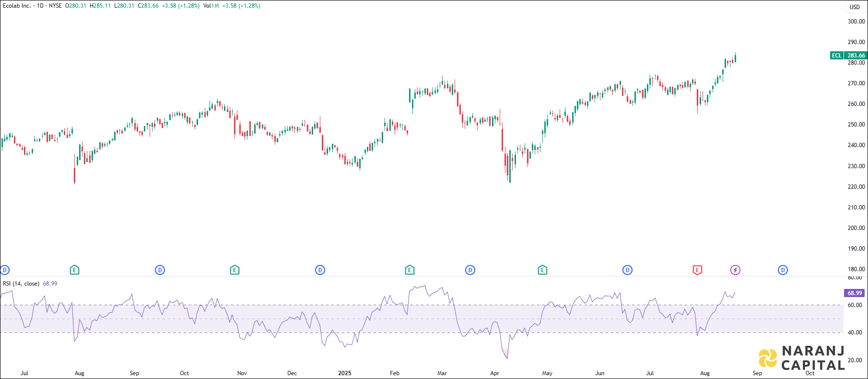Click the 300.00 price axis label
The image size is (868, 379).
(x=856, y=22)
